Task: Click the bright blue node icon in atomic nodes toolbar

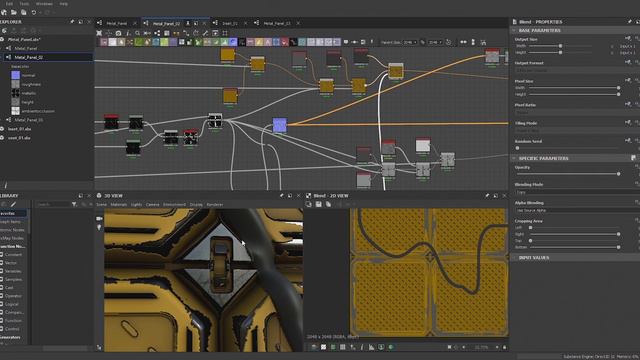Action: point(233,42)
